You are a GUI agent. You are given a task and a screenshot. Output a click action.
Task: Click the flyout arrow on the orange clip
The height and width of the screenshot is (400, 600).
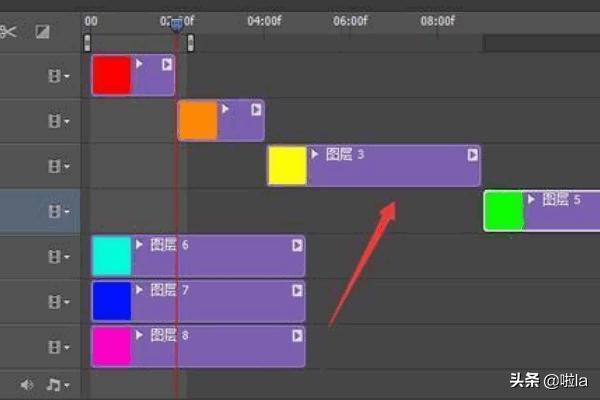257,108
